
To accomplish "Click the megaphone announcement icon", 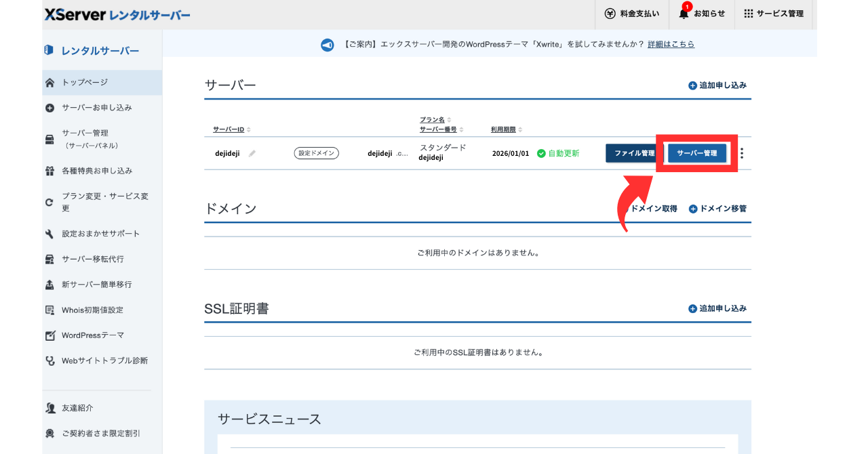I will [x=328, y=45].
